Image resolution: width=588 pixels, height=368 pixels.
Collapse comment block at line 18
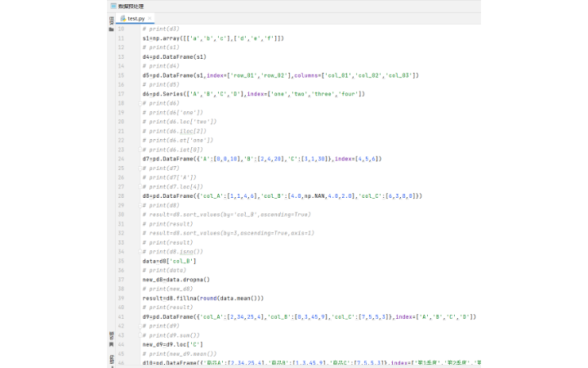[x=140, y=103]
